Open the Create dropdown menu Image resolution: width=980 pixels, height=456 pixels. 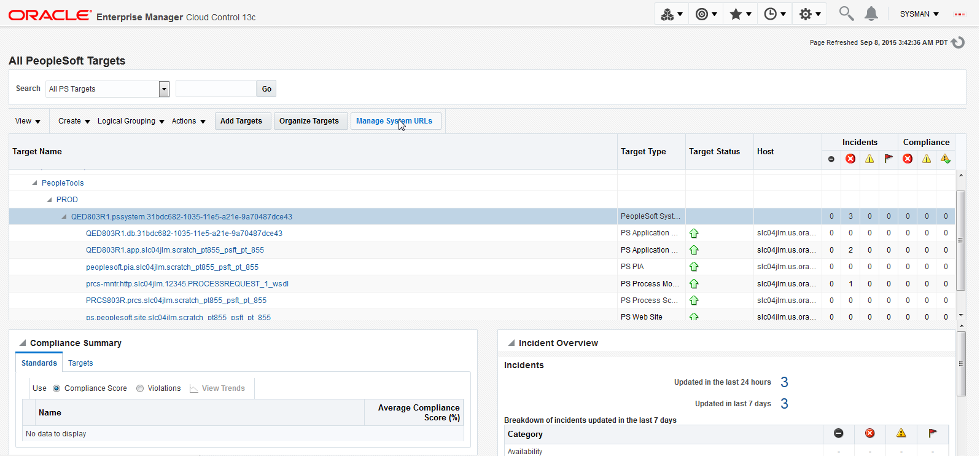point(74,121)
